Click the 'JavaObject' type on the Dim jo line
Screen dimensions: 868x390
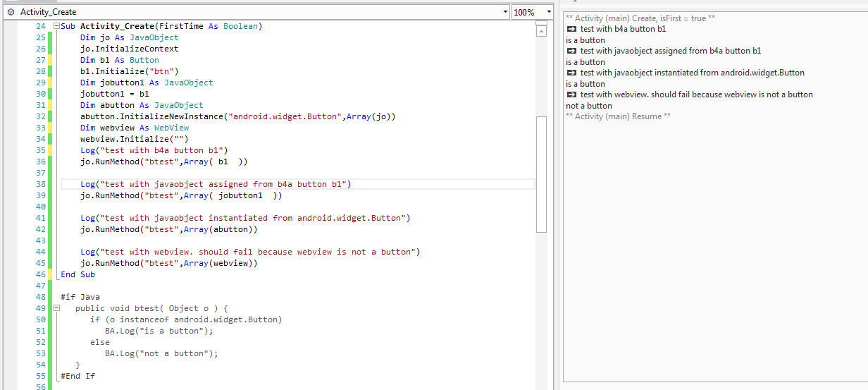tap(154, 37)
